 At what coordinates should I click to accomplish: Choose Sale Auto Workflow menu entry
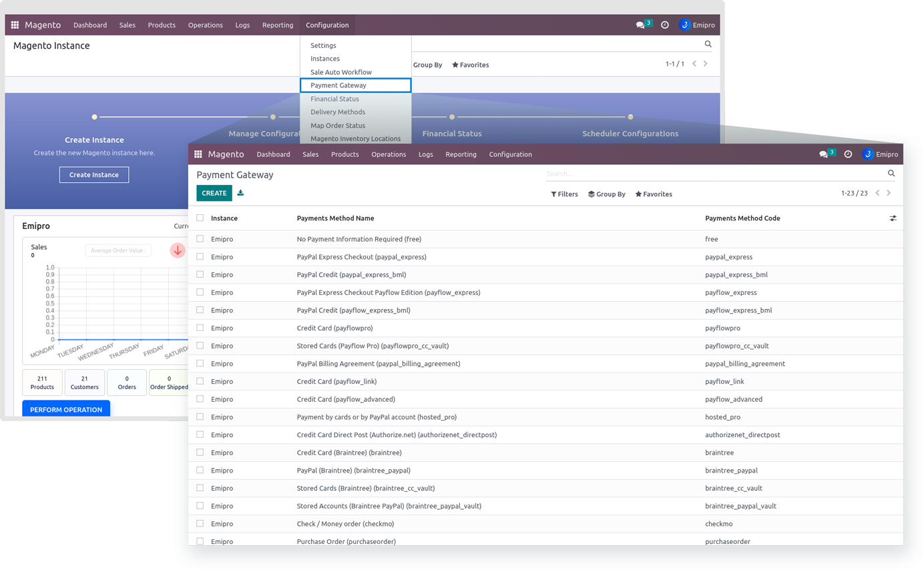340,72
